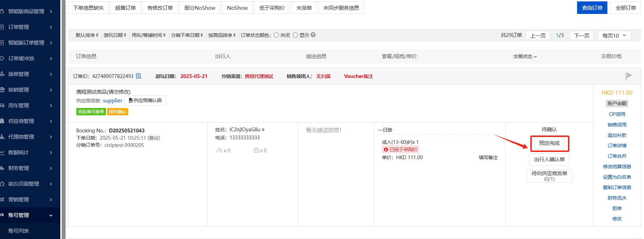Open 订单详情 link
This screenshot has height=239, width=644.
(617, 146)
